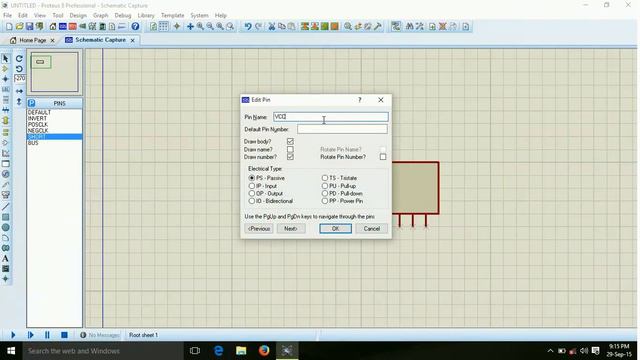
Task: Select the 2D Box graphics tool
Action: (6, 217)
